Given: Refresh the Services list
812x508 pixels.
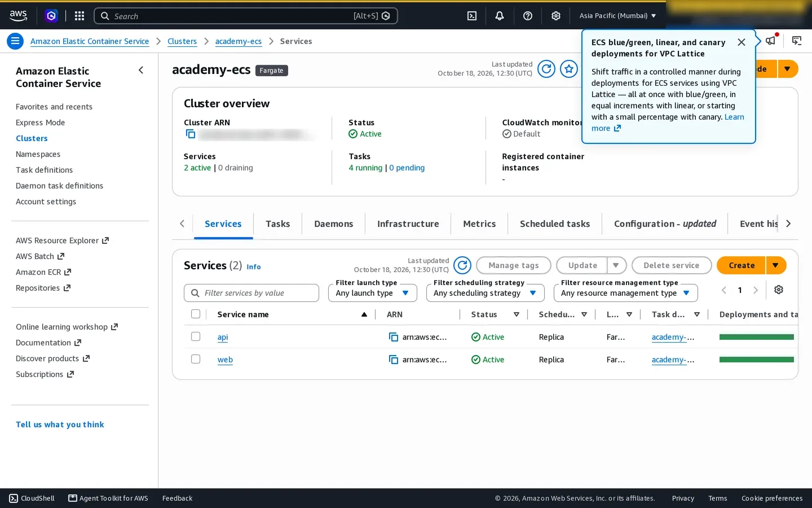Looking at the screenshot, I should (462, 265).
